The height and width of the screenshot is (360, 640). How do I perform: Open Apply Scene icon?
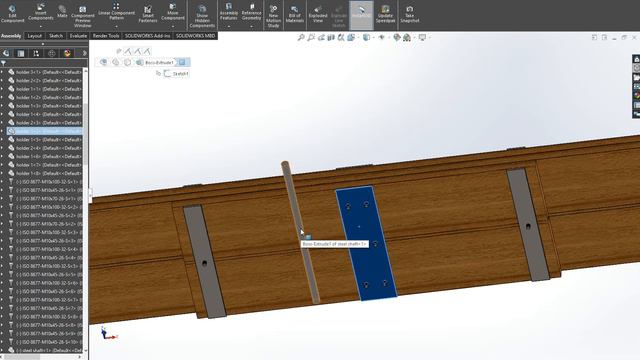point(407,38)
